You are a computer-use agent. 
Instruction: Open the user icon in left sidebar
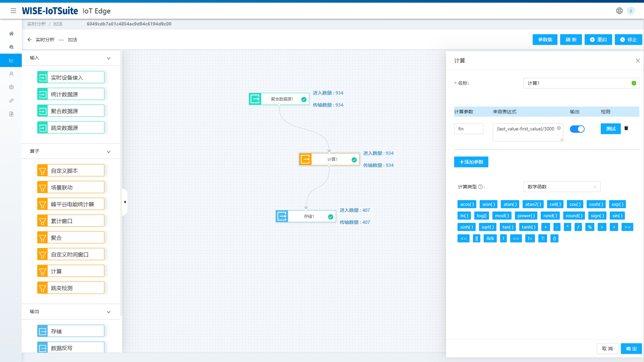[11, 74]
